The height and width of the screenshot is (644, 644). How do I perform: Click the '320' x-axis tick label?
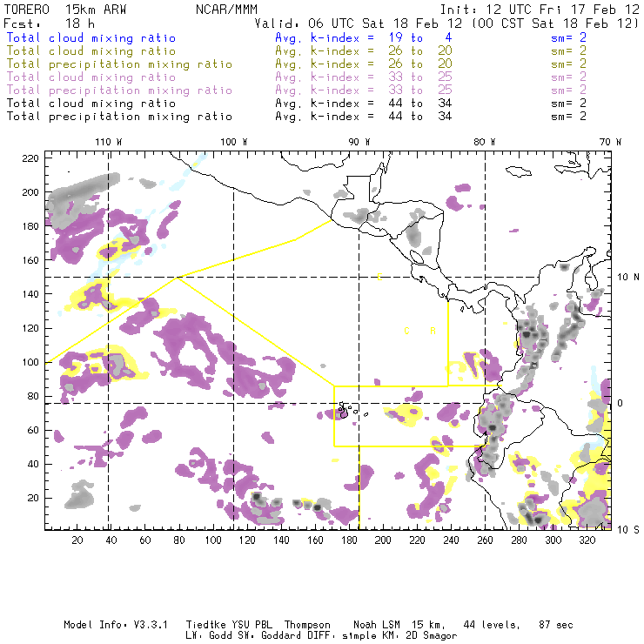tap(587, 540)
